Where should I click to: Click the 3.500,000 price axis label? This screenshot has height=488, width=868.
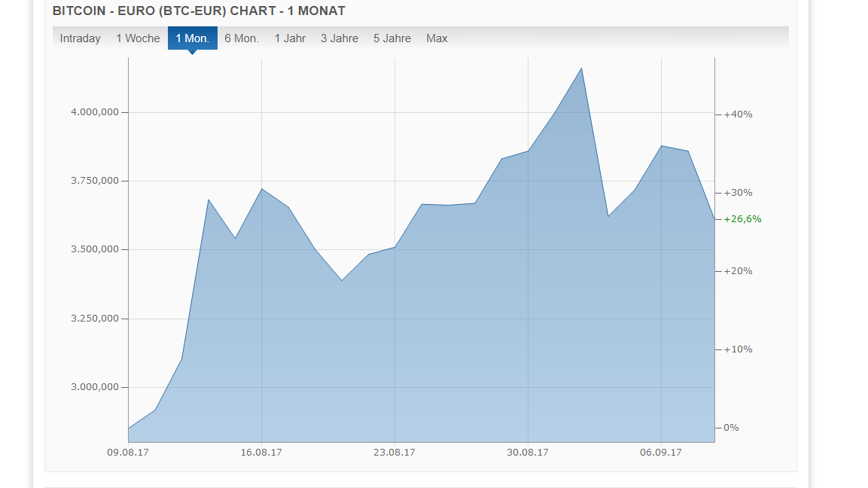pos(95,250)
